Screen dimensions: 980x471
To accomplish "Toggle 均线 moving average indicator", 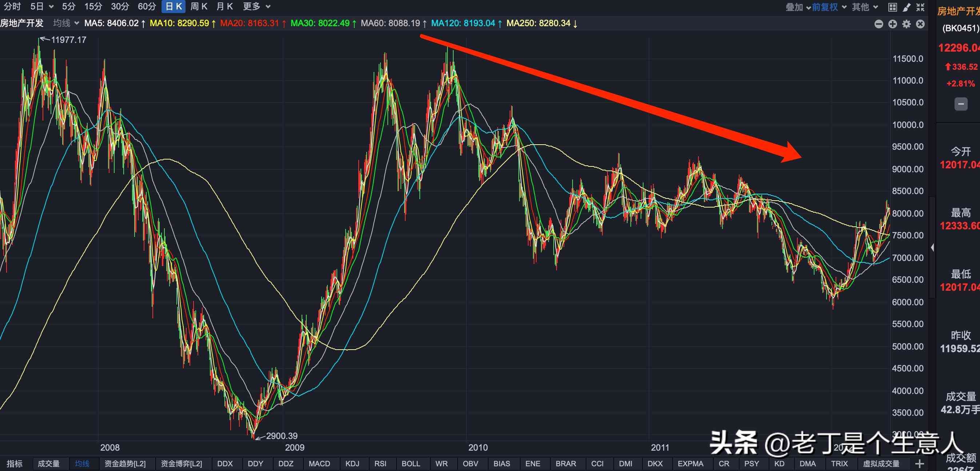I will [82, 463].
